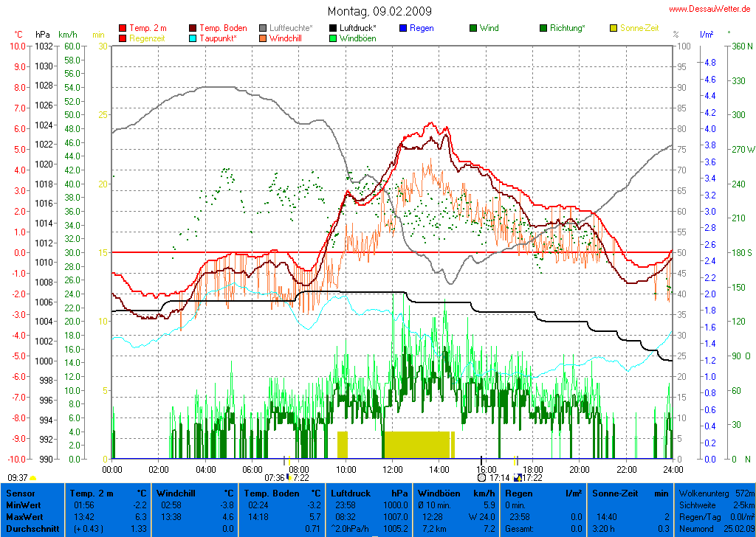Click the yellow Sonne-Zeit legend square
Screen dimensions: 756x537
pos(614,28)
